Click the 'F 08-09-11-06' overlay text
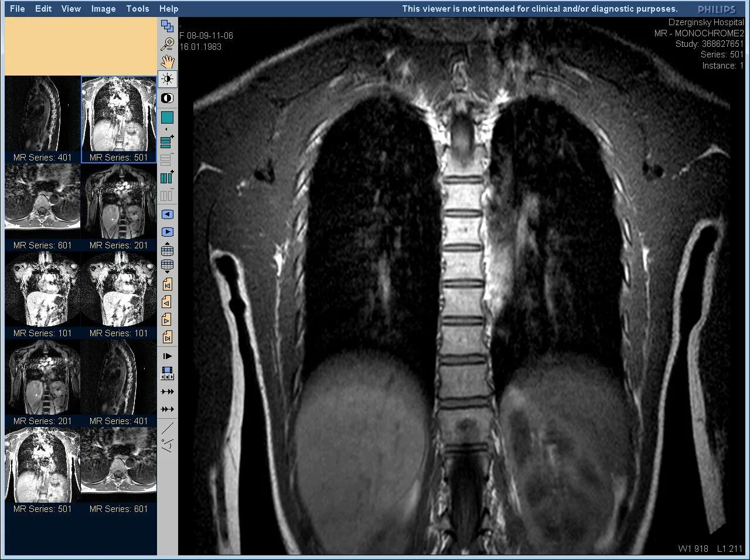This screenshot has width=750, height=560. [x=206, y=36]
